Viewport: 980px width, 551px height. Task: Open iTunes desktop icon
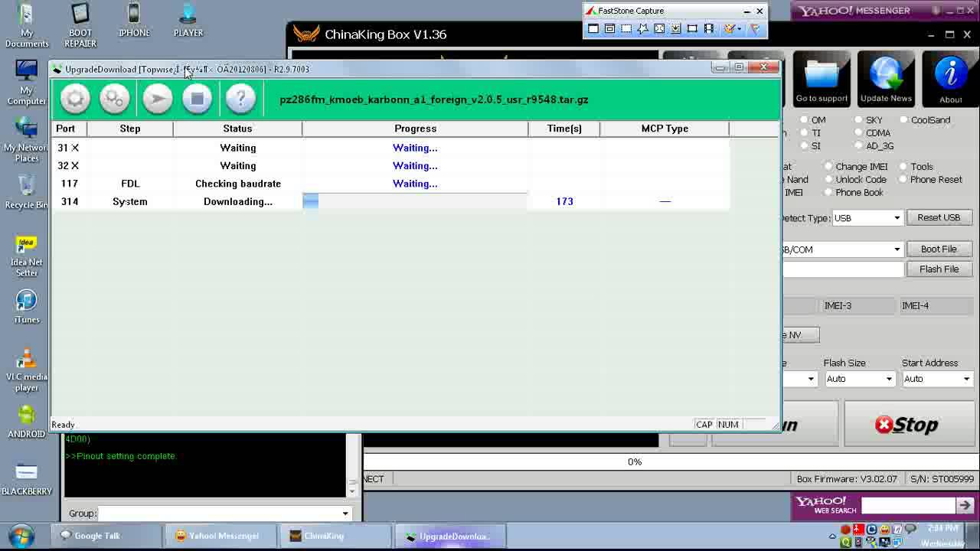coord(27,307)
